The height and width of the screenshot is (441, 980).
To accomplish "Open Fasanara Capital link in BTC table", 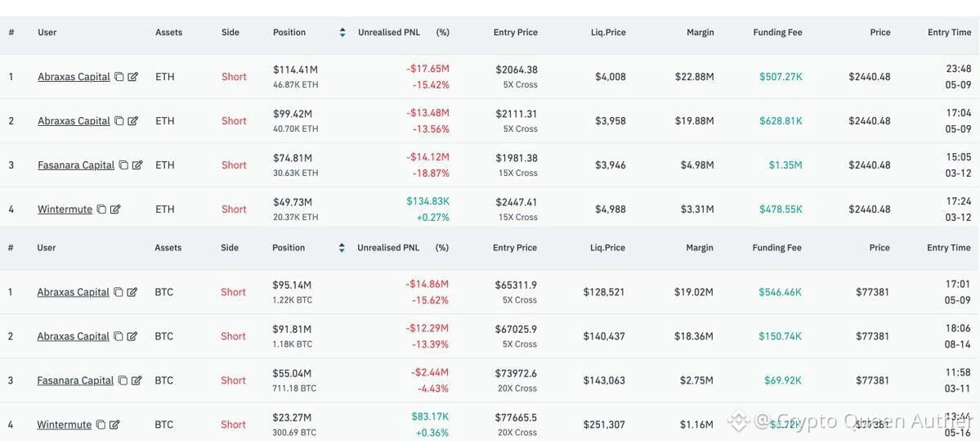I will (x=76, y=380).
